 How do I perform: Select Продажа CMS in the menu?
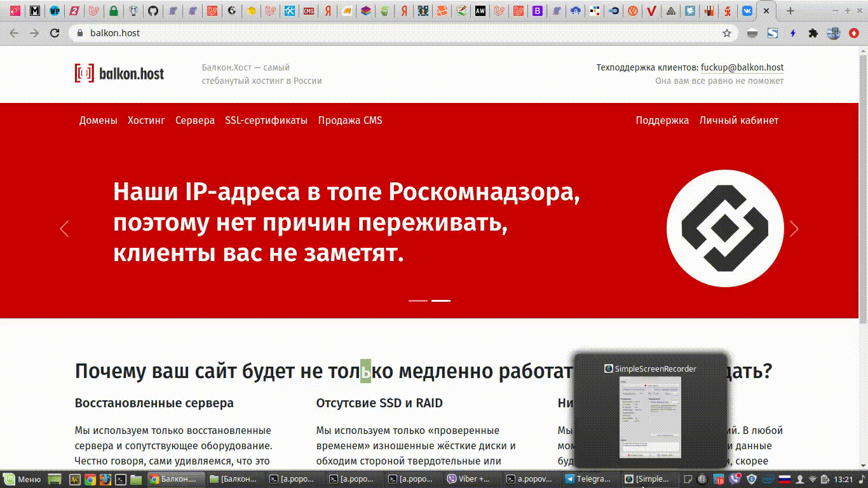pyautogui.click(x=350, y=121)
